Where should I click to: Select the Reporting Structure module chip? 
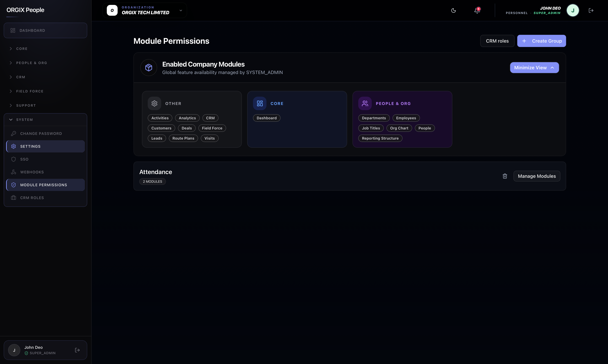[x=380, y=138]
